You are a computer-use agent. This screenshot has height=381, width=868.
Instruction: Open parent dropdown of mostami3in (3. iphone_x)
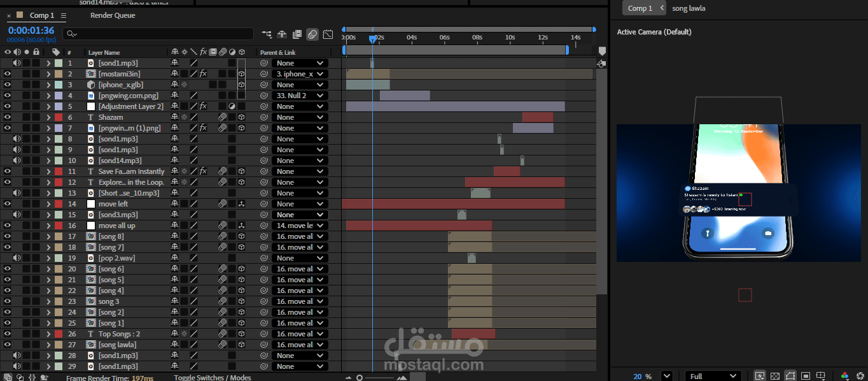coord(300,74)
